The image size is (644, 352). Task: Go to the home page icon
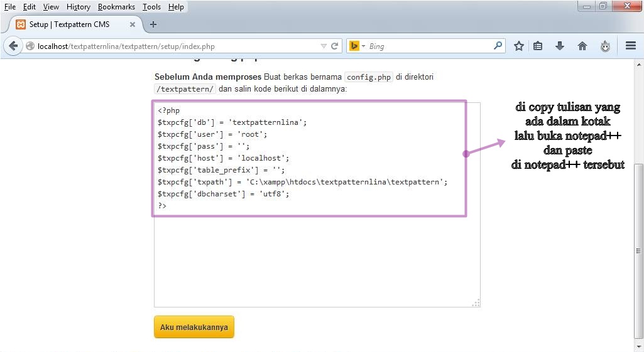tap(582, 46)
